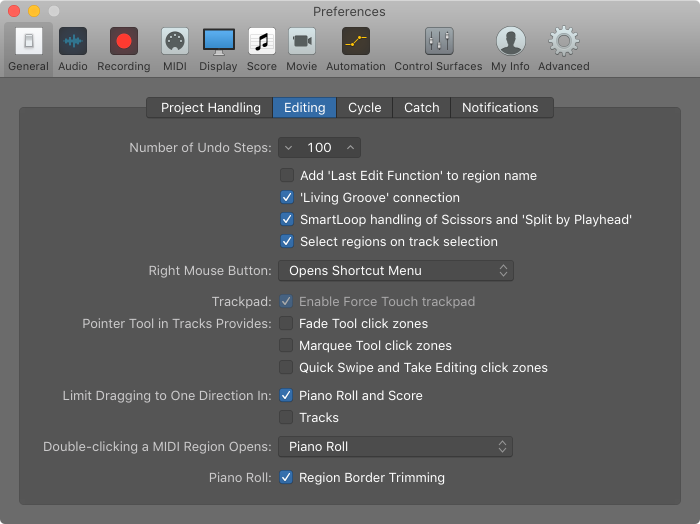The image size is (700, 524).
Task: Open Double-clicking a MIDI Region Opens dropdown
Action: [x=395, y=447]
